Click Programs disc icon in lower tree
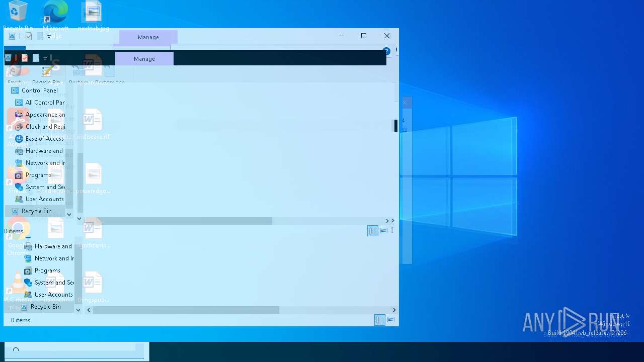The height and width of the screenshot is (362, 644). click(x=28, y=270)
